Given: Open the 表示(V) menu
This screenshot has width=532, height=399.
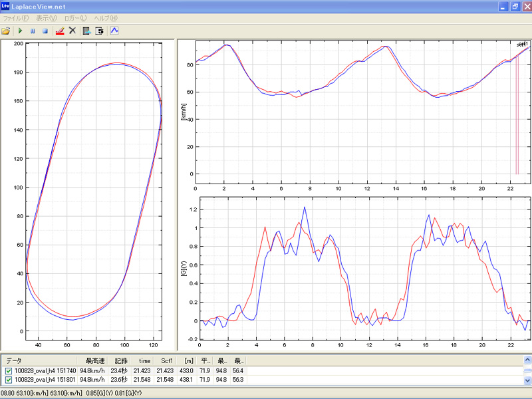Looking at the screenshot, I should click(x=47, y=19).
